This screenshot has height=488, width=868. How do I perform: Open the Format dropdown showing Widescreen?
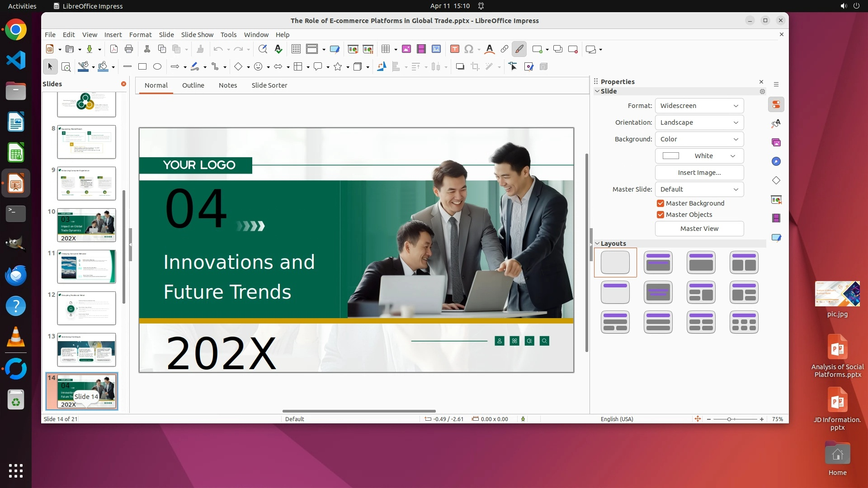click(699, 106)
